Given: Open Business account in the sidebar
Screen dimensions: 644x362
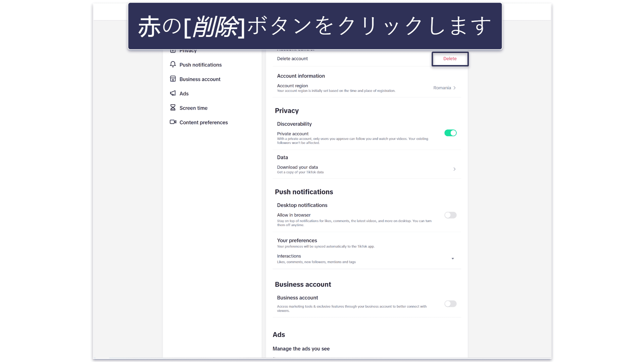Looking at the screenshot, I should click(x=200, y=79).
